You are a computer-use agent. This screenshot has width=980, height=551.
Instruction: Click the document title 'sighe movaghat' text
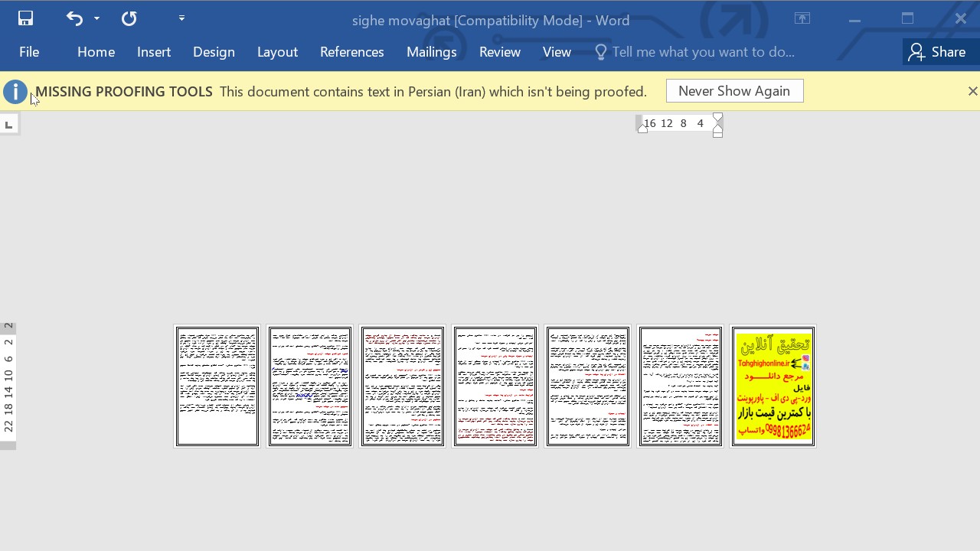pos(401,21)
